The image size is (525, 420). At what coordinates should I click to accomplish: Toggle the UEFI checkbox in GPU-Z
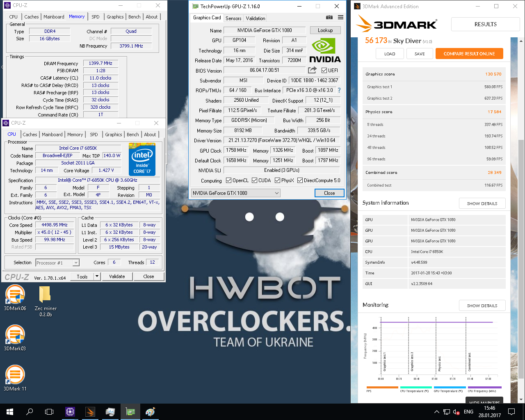click(324, 70)
